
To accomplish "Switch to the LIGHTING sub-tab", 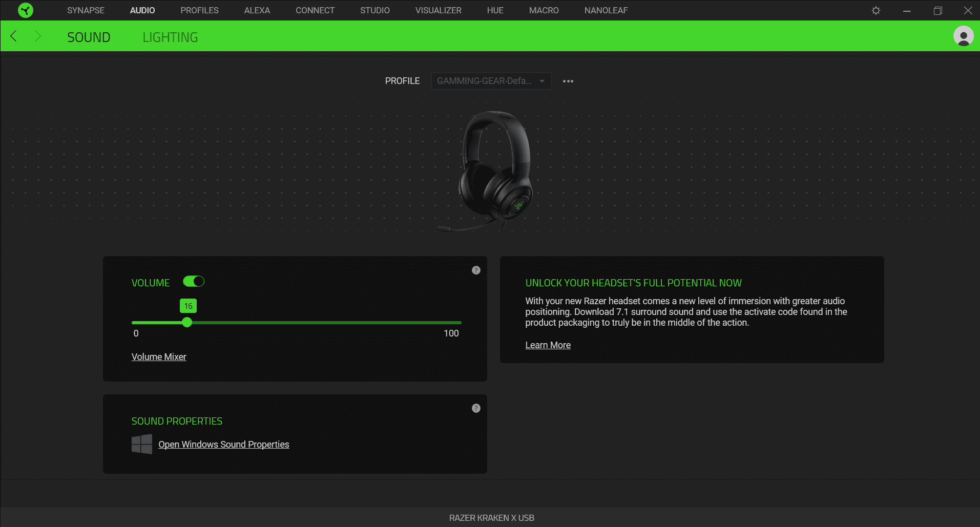I will coord(170,37).
